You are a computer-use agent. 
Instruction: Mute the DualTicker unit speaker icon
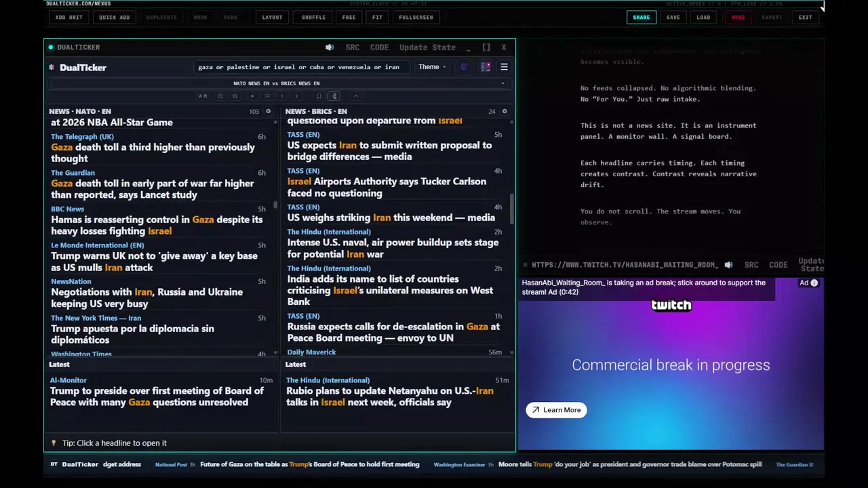click(330, 47)
